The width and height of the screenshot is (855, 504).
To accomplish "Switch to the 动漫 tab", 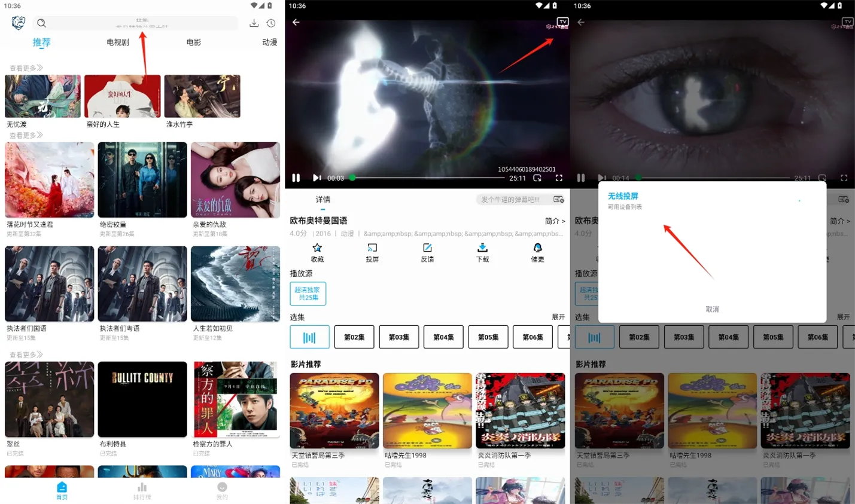I will pos(270,42).
